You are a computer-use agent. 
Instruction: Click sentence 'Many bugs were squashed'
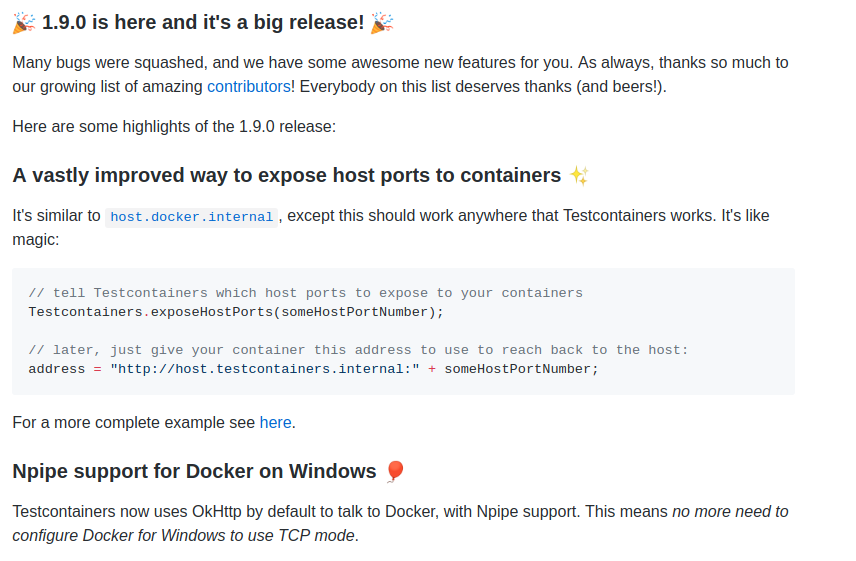click(109, 63)
